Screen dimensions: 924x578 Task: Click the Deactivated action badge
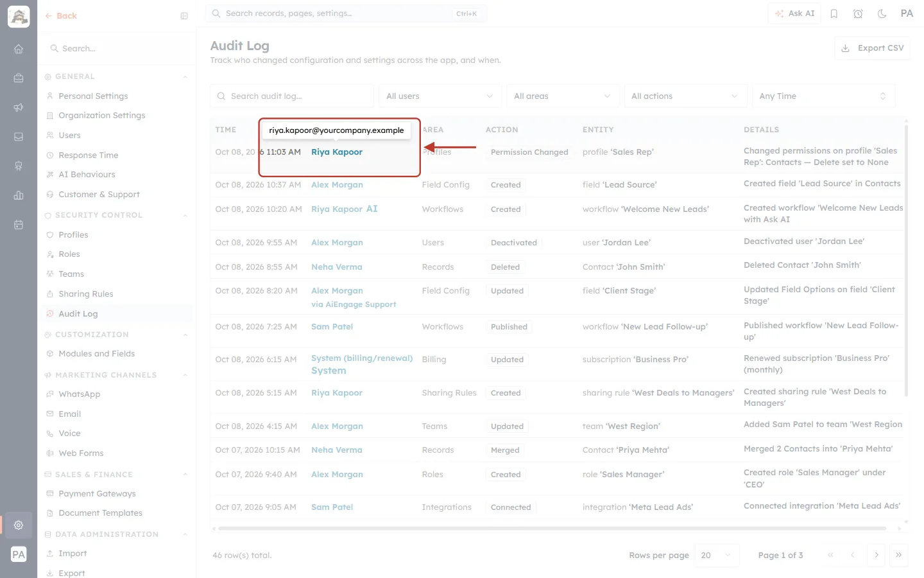coord(514,243)
